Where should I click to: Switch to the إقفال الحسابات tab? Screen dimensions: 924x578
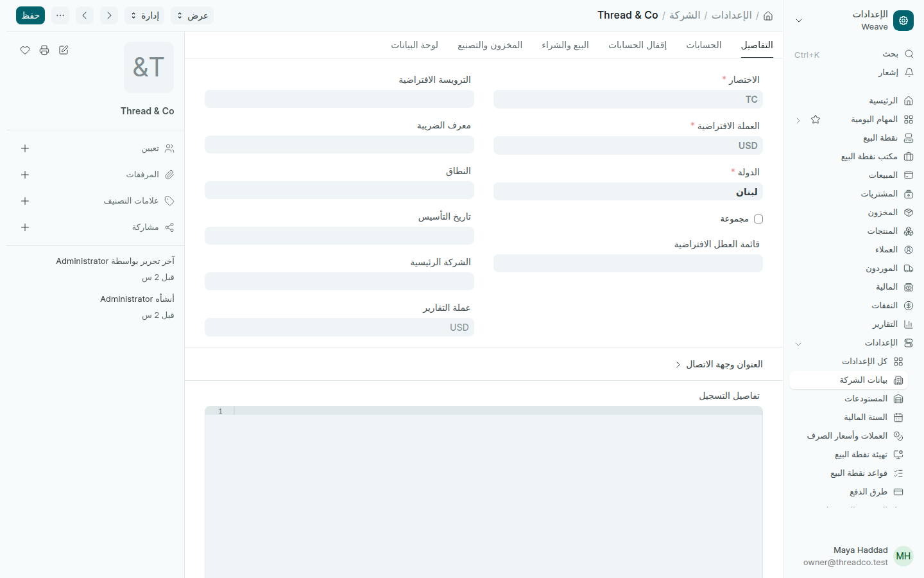[x=637, y=45]
